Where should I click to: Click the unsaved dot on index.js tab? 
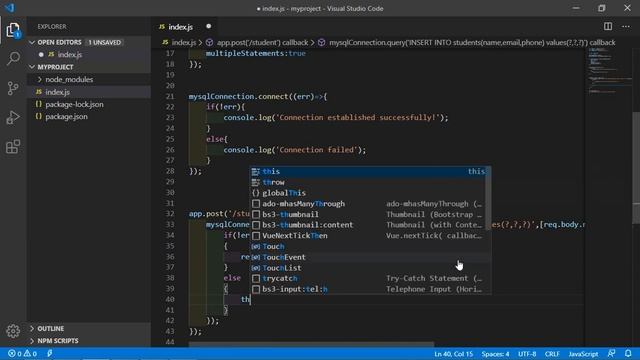[209, 26]
